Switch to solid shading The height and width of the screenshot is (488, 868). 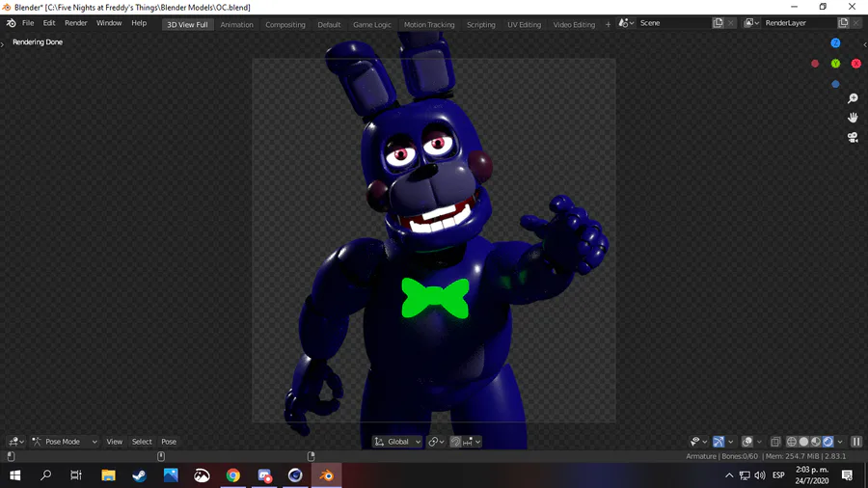coord(803,442)
